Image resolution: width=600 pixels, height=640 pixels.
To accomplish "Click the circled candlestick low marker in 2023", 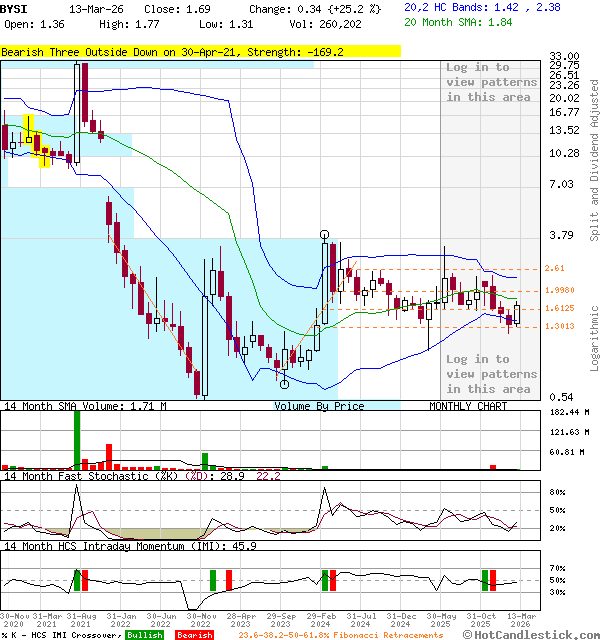I will (x=284, y=383).
